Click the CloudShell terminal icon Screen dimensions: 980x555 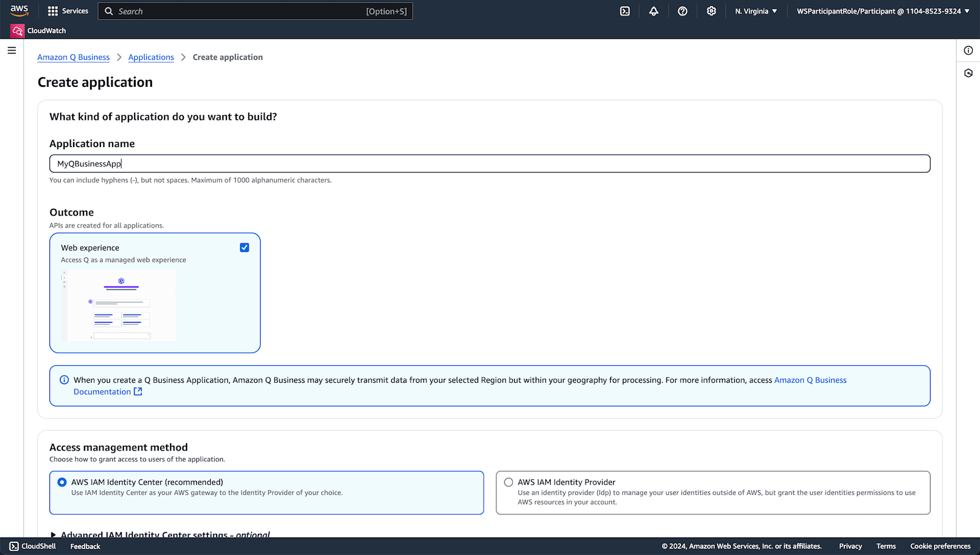(625, 11)
